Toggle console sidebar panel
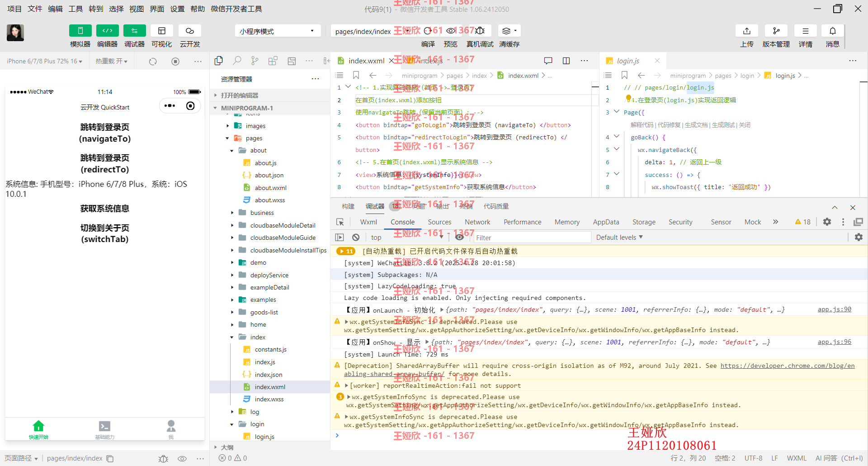868x466 pixels. click(340, 237)
